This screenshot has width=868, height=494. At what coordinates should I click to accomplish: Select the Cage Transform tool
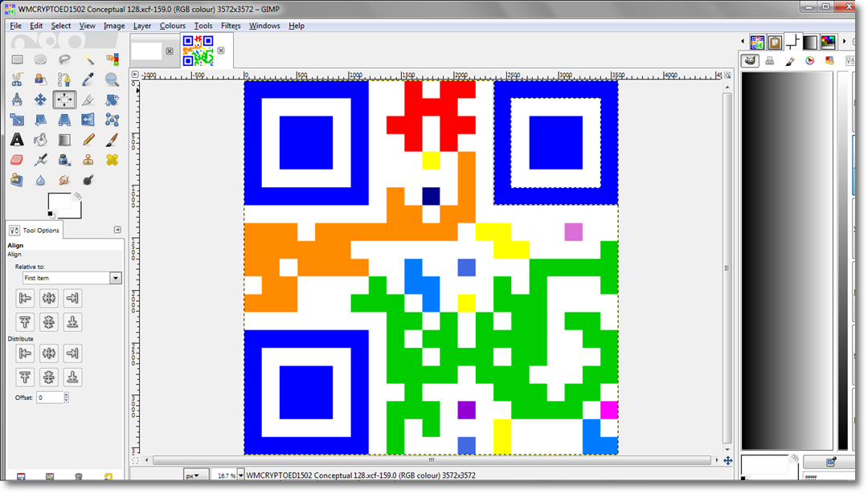[113, 120]
